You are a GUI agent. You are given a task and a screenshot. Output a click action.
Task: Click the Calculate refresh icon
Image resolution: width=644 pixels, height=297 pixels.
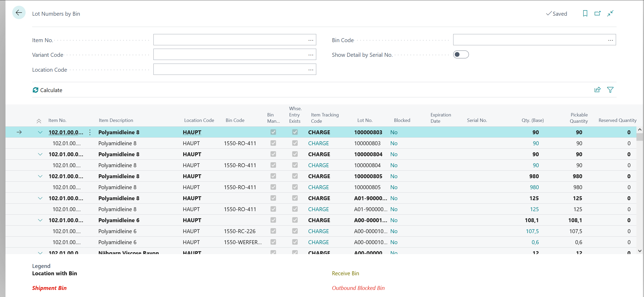36,90
